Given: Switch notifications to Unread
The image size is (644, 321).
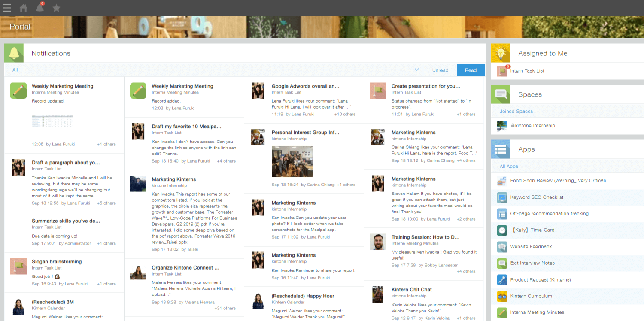Looking at the screenshot, I should tap(440, 70).
